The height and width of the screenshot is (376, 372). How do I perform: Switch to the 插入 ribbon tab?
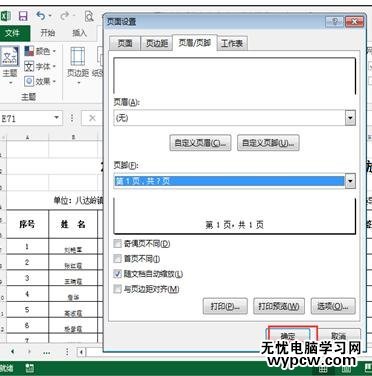(x=80, y=33)
